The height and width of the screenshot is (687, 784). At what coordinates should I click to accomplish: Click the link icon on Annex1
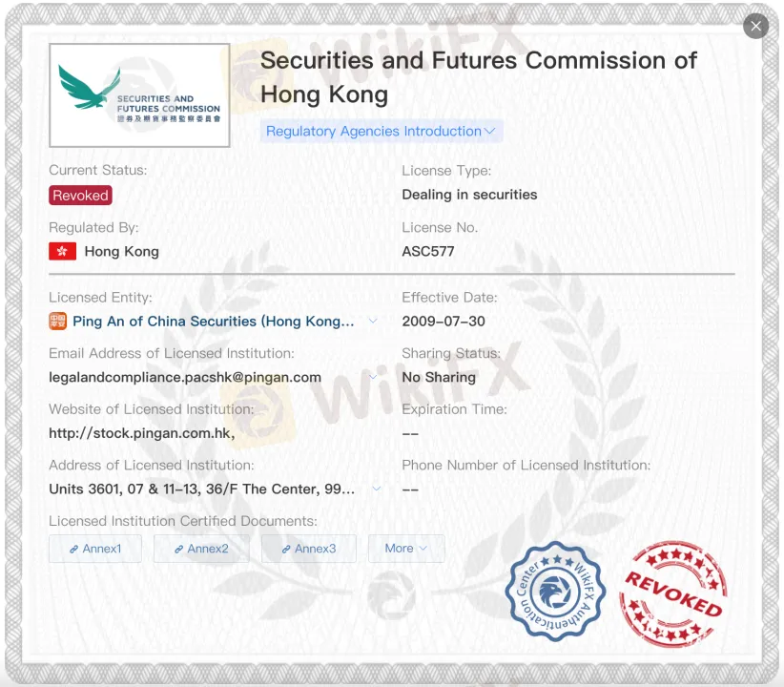[73, 550]
